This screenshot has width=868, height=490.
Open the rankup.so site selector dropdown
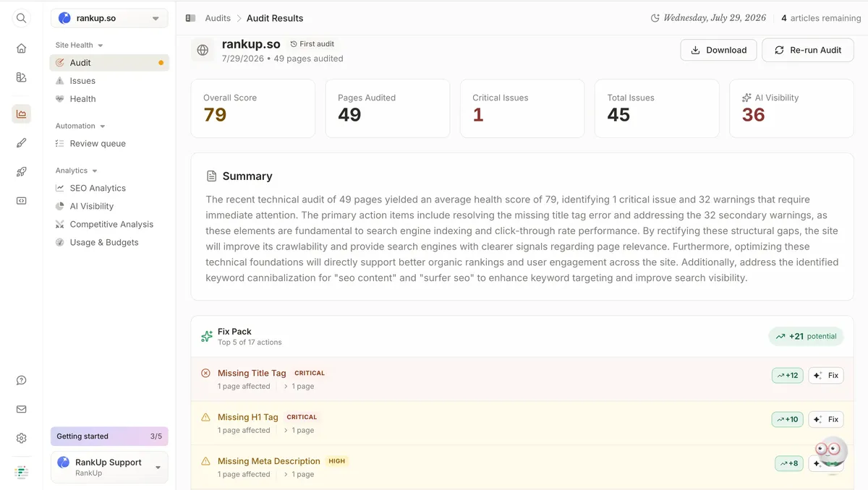click(109, 18)
